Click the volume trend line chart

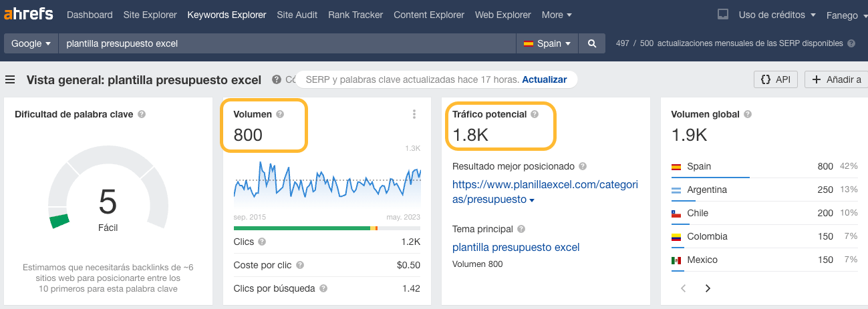pos(327,182)
